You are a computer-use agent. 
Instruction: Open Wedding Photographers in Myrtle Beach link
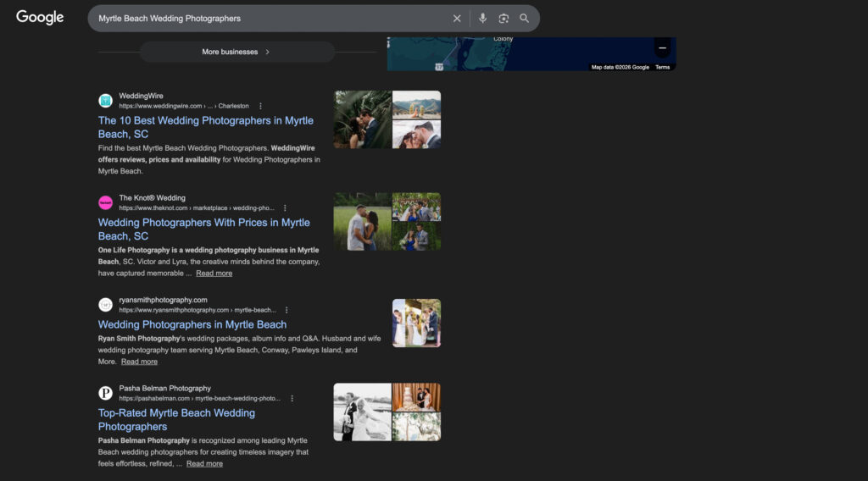(192, 324)
